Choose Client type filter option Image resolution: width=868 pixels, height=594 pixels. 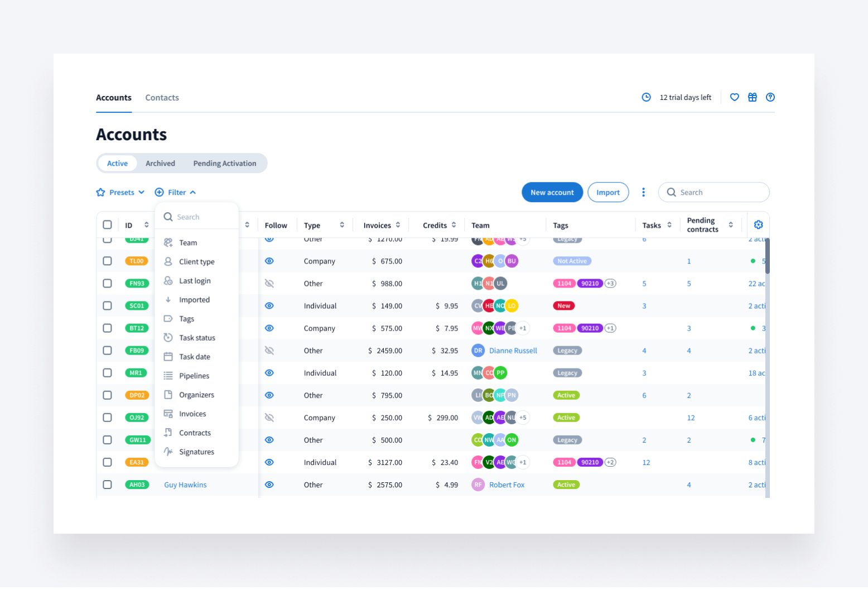[196, 262]
